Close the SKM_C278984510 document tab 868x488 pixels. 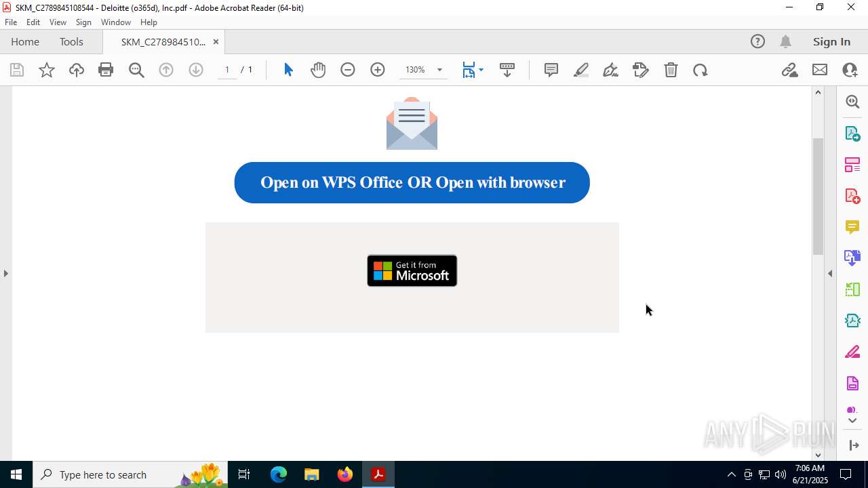click(216, 41)
